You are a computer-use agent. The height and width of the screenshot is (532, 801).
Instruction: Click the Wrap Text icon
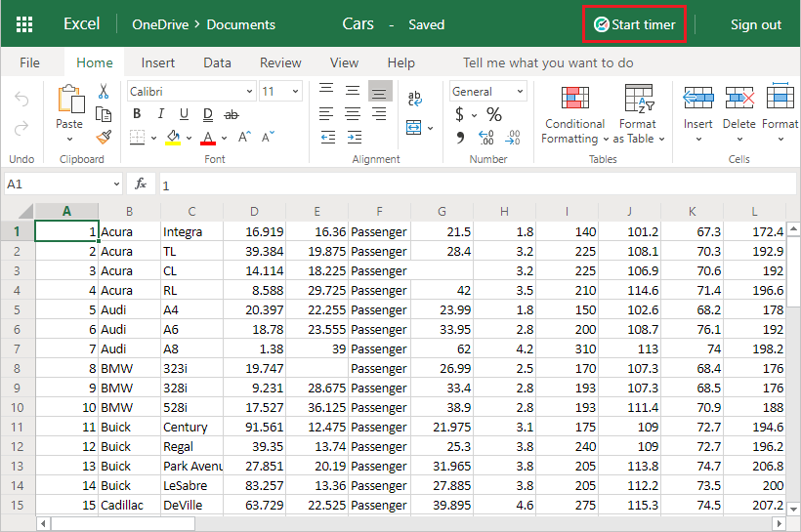pos(415,98)
